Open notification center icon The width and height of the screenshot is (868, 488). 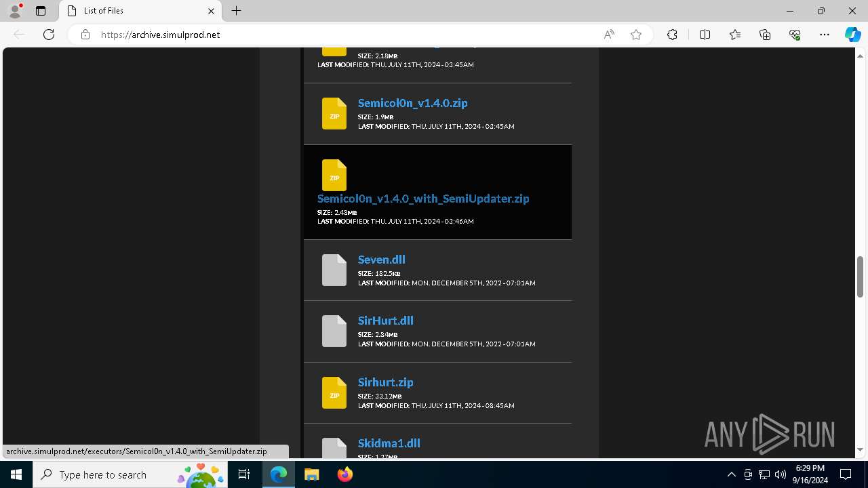click(846, 474)
